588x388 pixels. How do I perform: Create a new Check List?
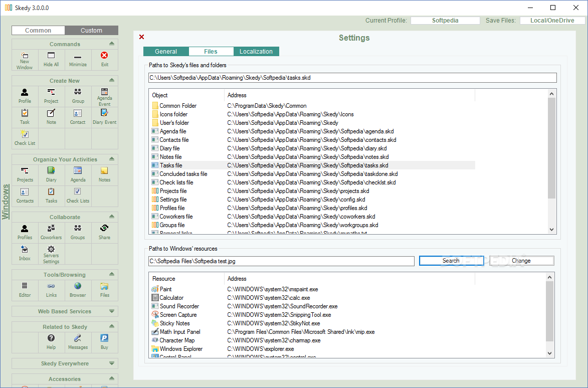coord(25,138)
